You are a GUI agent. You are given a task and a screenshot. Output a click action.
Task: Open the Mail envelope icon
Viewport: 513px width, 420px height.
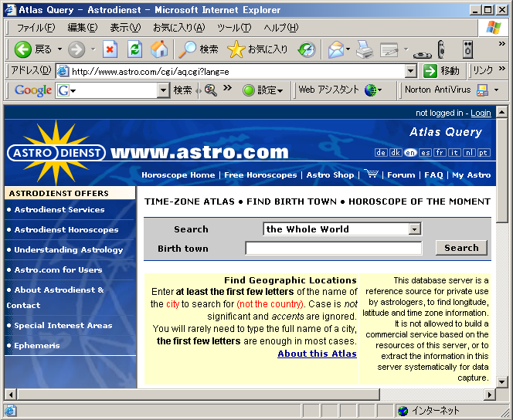click(336, 49)
